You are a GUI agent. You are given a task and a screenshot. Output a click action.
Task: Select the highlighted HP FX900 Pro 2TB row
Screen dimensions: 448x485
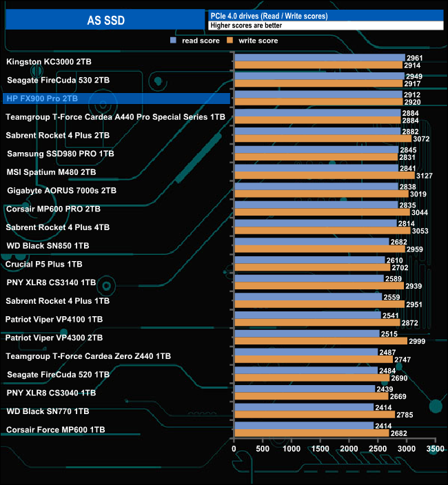(x=116, y=99)
